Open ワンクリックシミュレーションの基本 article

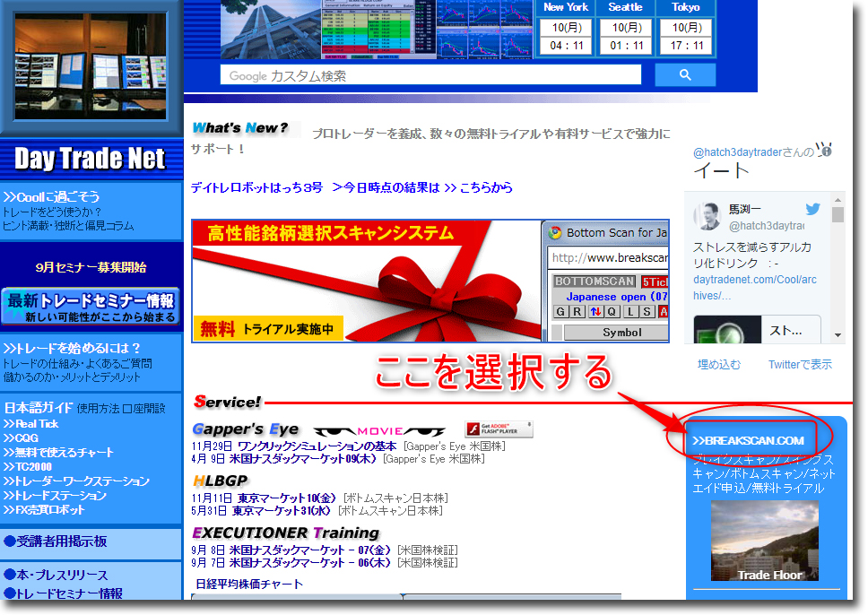click(x=317, y=446)
